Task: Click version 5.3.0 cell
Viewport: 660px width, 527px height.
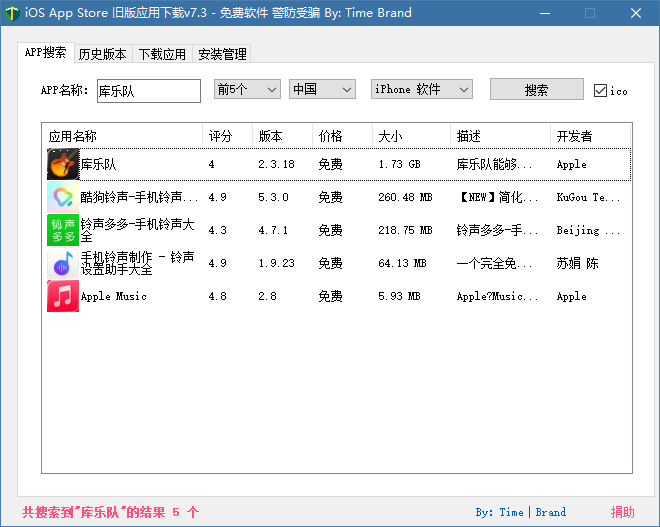Action: (273, 197)
